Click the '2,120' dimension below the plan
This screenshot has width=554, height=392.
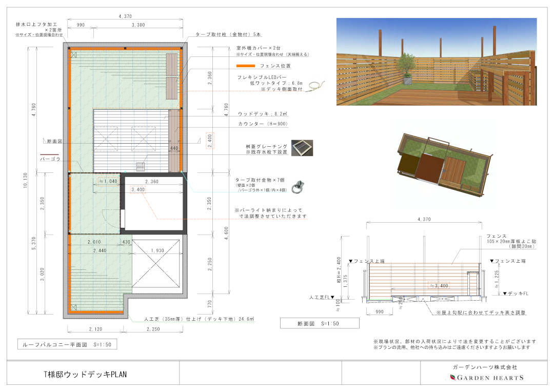[95, 329]
